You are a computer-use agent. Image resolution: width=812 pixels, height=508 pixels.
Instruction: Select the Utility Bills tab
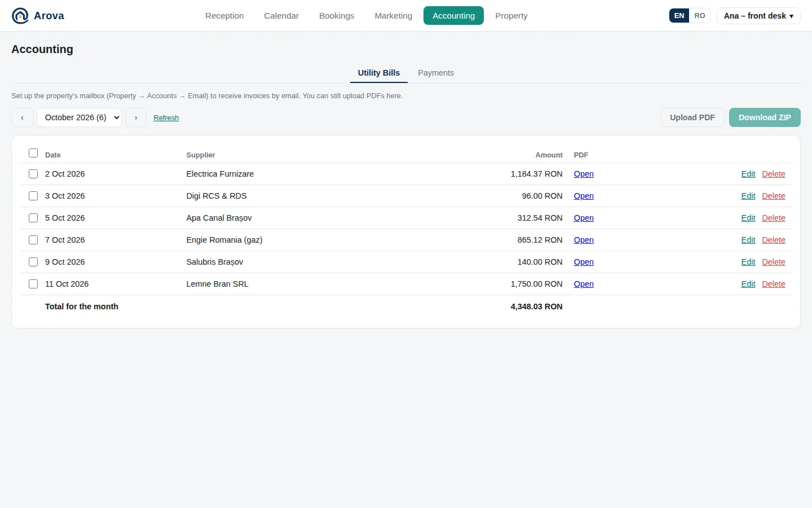pyautogui.click(x=379, y=73)
